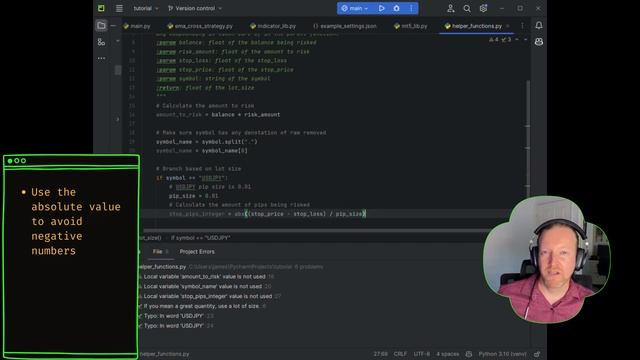Open the File problems tab
This screenshot has width=640, height=360.
click(160, 251)
